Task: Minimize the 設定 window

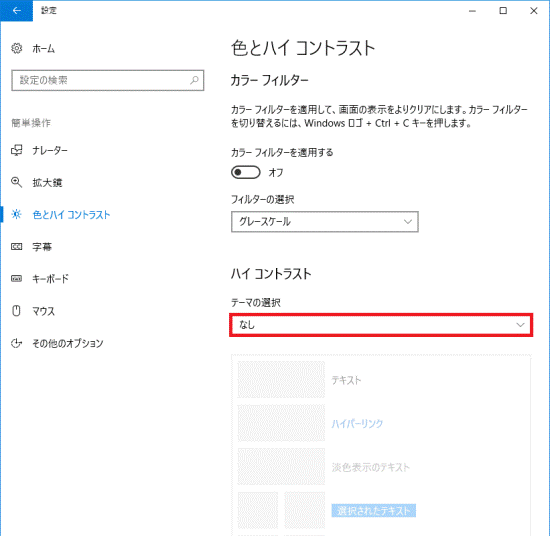Action: tap(472, 11)
